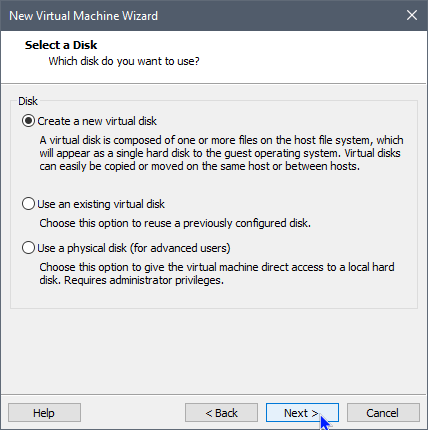Click the 'Use a physical disk (for advanced users)' label
428x430 pixels.
[134, 248]
